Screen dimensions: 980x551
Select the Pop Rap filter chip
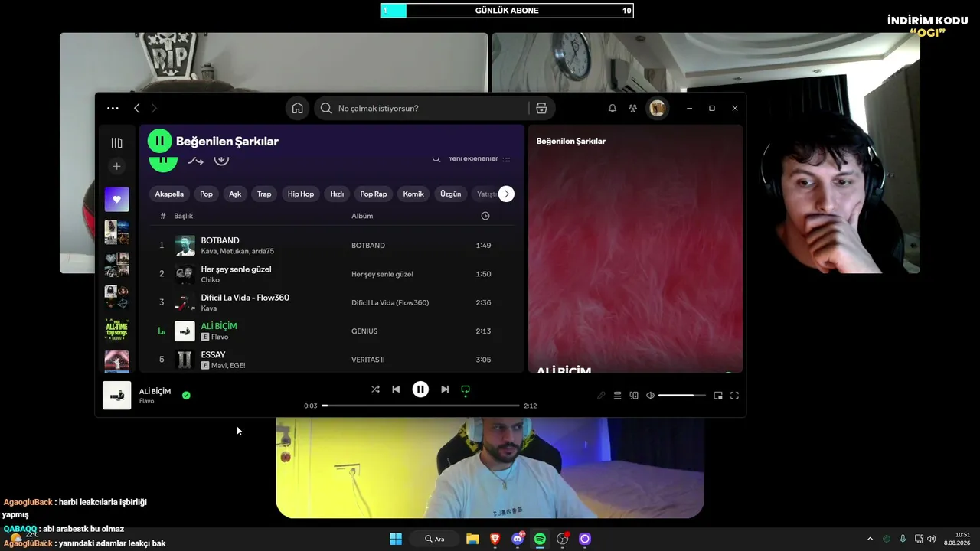click(374, 194)
